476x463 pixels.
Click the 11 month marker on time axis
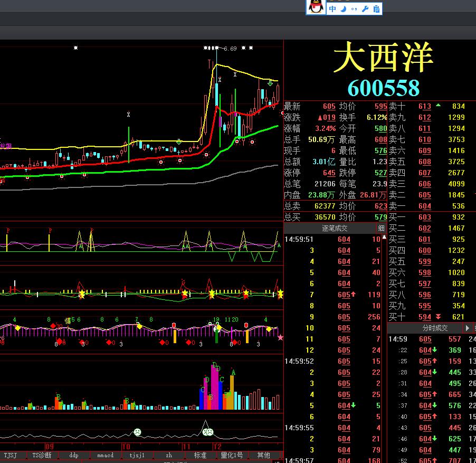[x=186, y=447]
